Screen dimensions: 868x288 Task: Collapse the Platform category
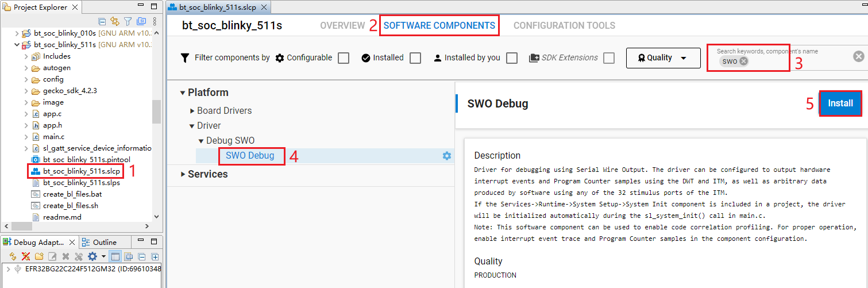[x=183, y=93]
